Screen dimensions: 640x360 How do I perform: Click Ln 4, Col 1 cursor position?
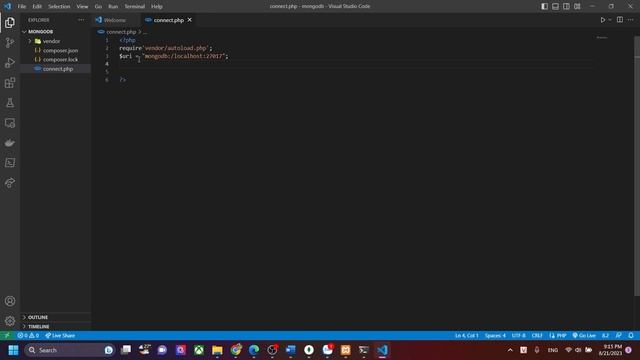point(467,336)
